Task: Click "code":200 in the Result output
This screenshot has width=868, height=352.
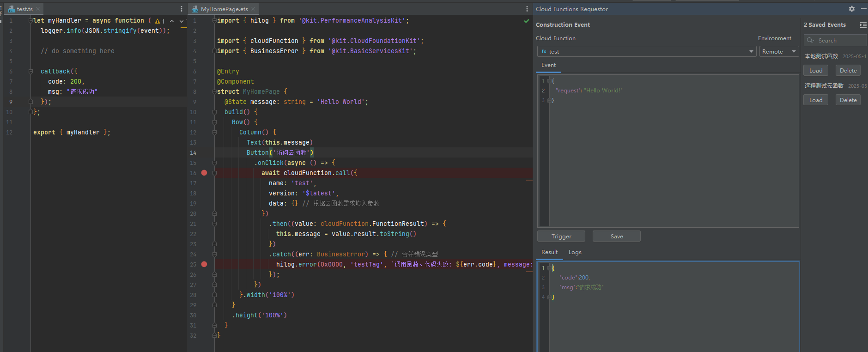Action: [x=575, y=278]
